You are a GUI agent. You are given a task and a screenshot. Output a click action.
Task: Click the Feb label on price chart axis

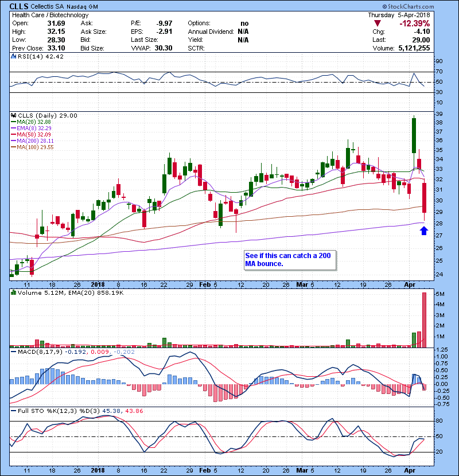click(205, 285)
